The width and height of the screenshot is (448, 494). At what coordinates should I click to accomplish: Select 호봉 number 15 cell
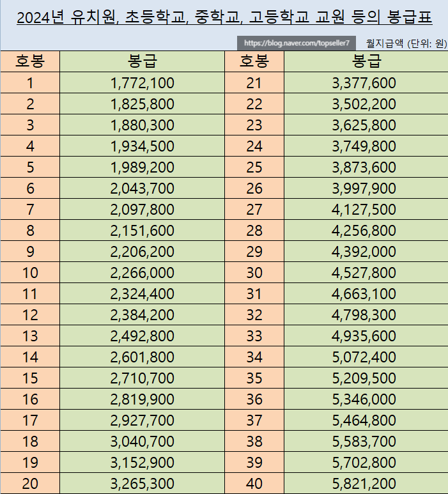pos(30,378)
